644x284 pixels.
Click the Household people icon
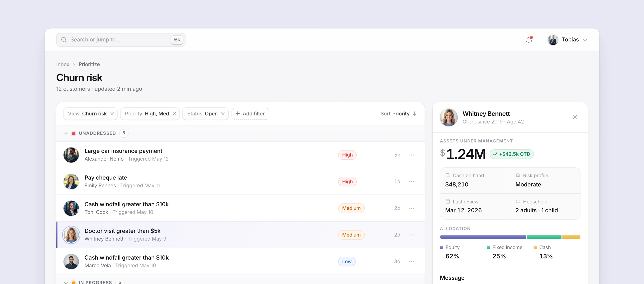[518, 201]
